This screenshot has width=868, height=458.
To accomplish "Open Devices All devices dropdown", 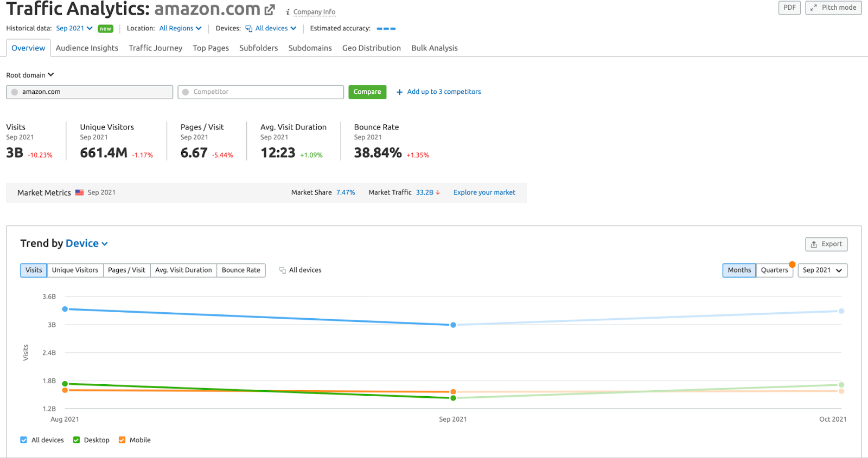I will pyautogui.click(x=271, y=28).
